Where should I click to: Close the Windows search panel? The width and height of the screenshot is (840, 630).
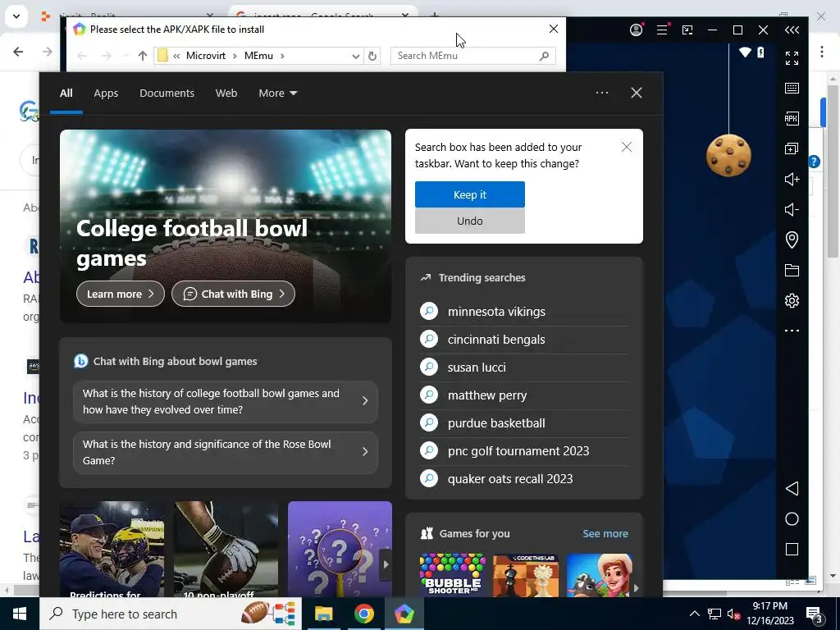636,93
